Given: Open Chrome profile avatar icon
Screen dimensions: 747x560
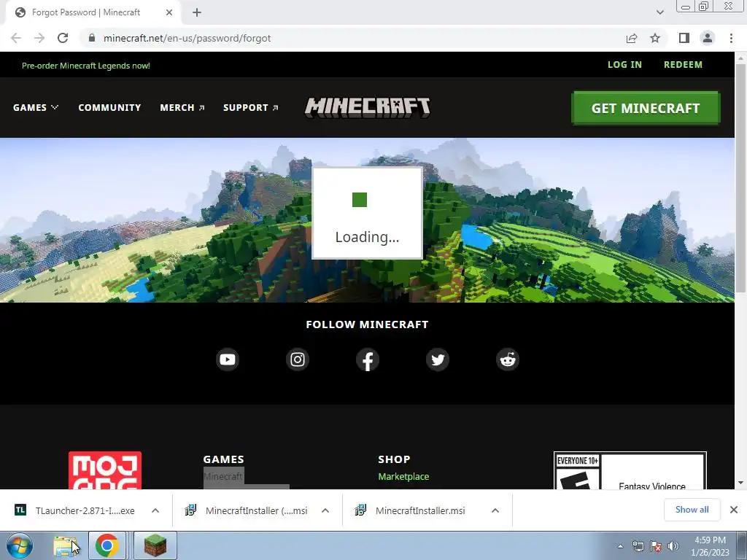Looking at the screenshot, I should click(708, 38).
